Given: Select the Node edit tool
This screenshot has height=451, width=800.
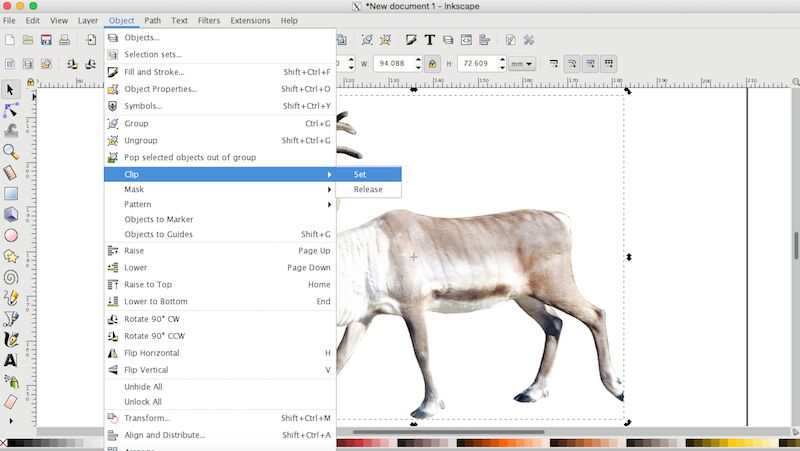Looking at the screenshot, I should point(11,110).
